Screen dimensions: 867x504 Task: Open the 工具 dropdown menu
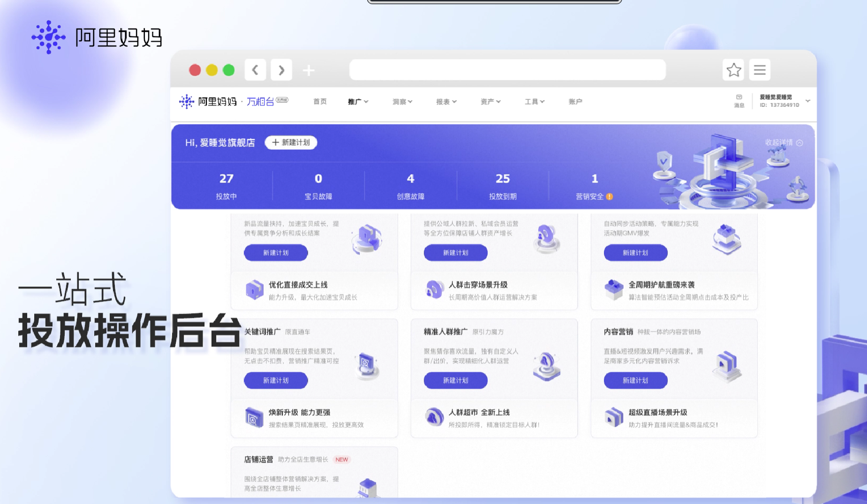click(x=535, y=101)
